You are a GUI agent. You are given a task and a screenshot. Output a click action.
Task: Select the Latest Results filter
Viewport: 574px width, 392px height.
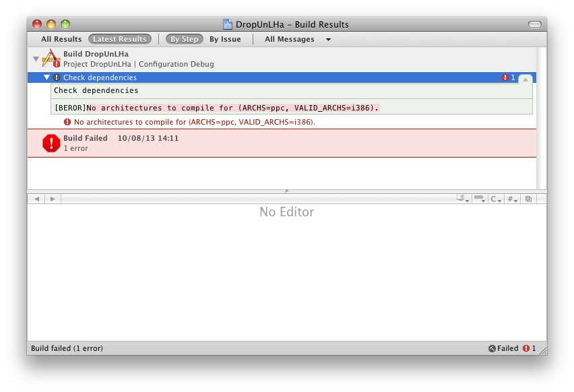(120, 39)
